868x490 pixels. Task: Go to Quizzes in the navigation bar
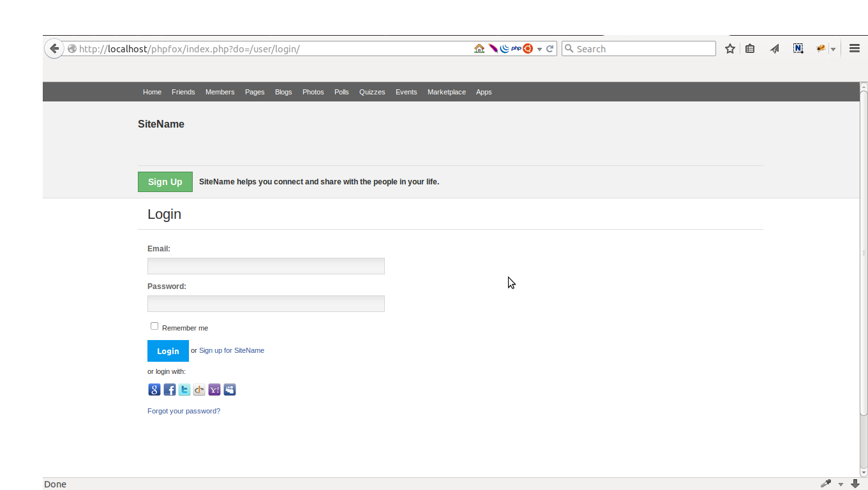[x=372, y=92]
